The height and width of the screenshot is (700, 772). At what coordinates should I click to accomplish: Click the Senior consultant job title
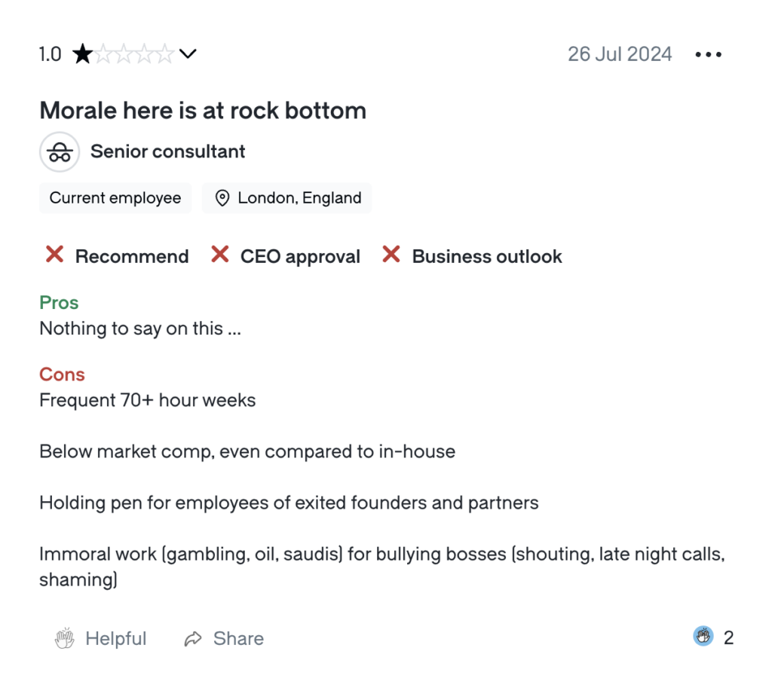tap(167, 151)
